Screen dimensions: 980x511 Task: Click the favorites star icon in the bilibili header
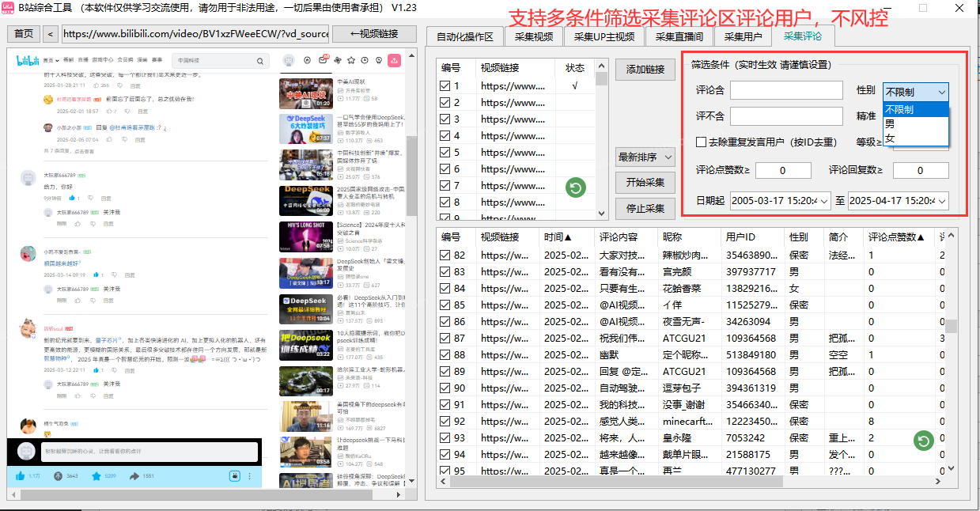pyautogui.click(x=351, y=61)
